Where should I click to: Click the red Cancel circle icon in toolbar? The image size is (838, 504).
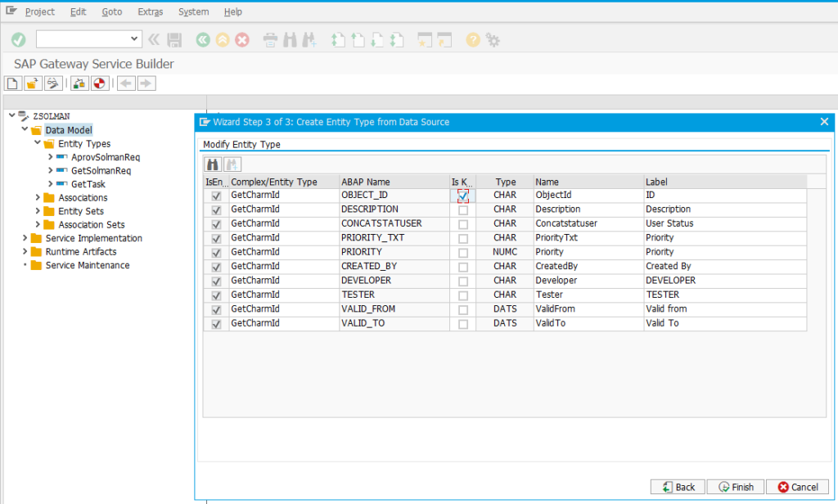click(242, 39)
